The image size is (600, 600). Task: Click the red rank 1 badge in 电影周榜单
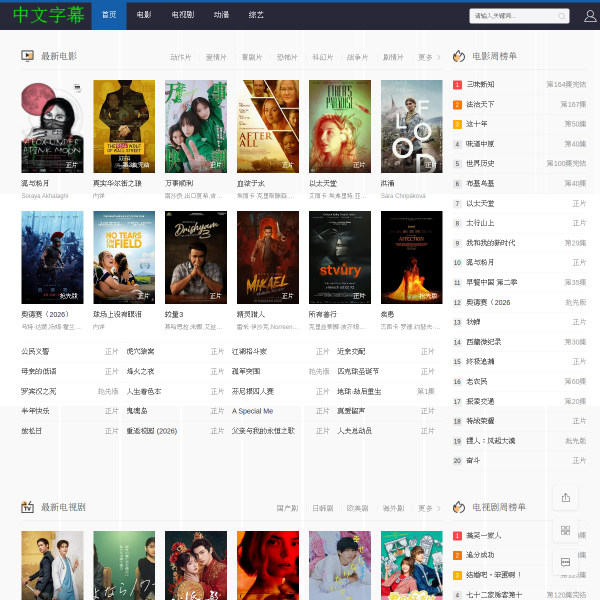(457, 85)
